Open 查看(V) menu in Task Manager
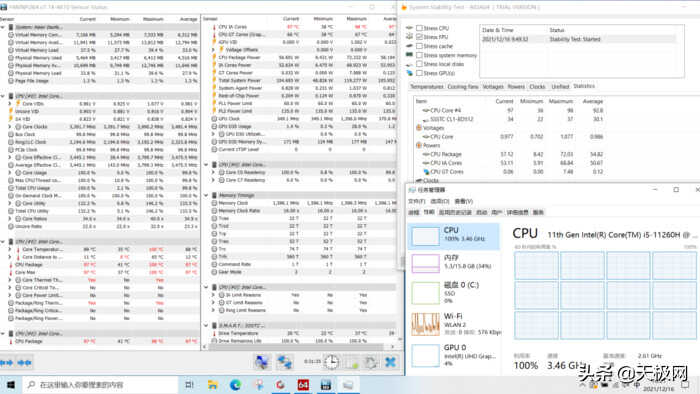Screen dimensions: 700x394 463,201
